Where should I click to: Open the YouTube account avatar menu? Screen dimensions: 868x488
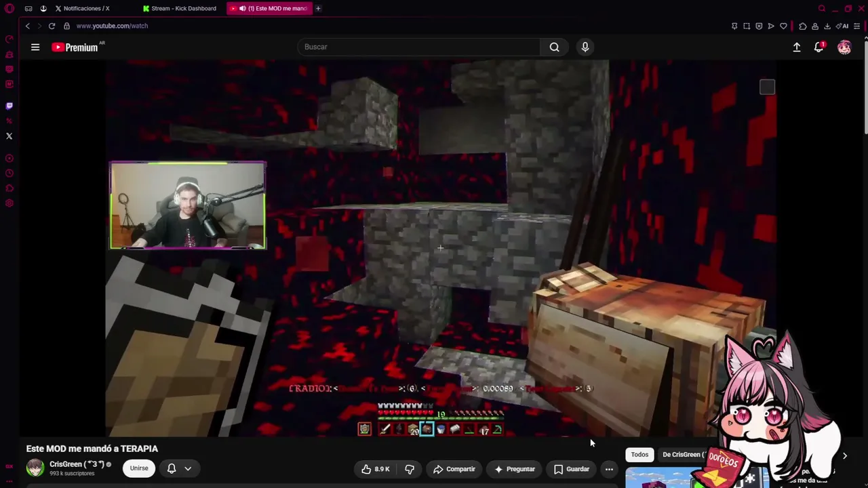[844, 47]
